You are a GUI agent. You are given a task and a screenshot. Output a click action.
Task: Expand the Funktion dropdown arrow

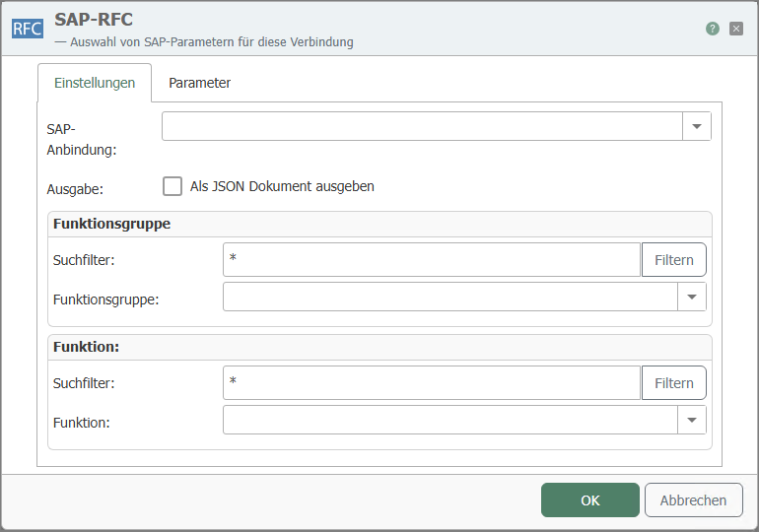pos(692,420)
